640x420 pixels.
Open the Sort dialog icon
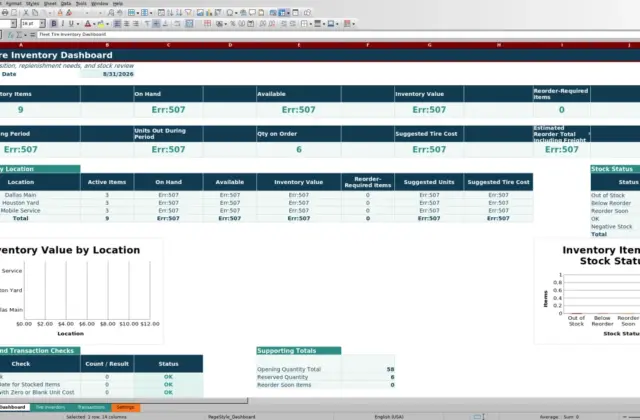[161, 13]
